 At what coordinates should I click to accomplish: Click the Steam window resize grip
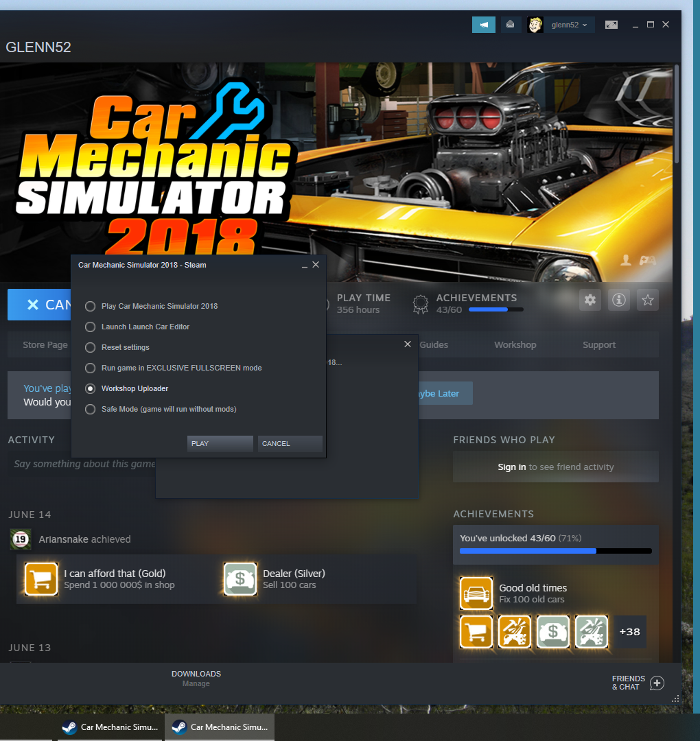[x=675, y=699]
